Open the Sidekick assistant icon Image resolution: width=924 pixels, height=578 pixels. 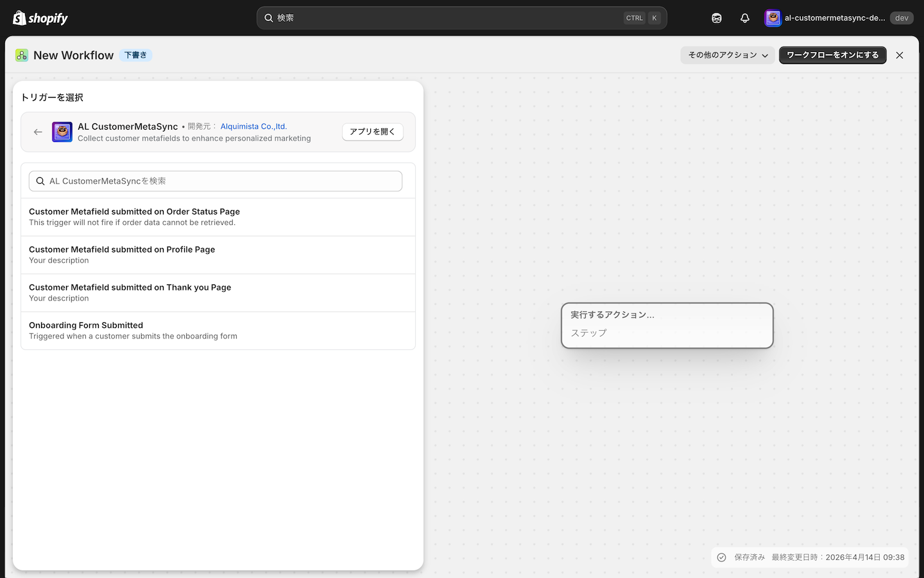coord(717,18)
